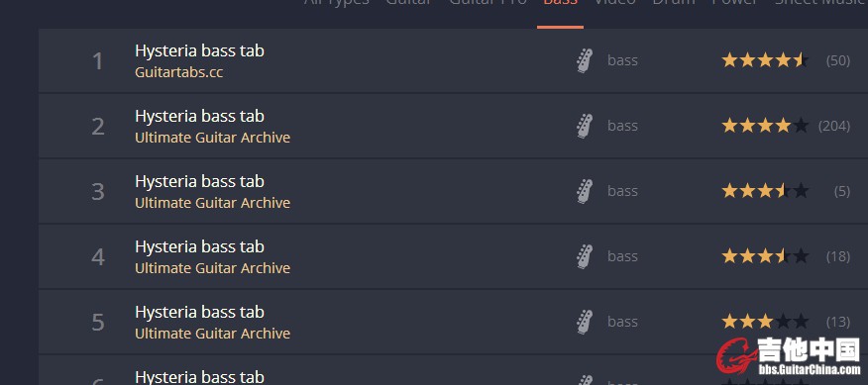Click bass headstock icon in row 4

(x=585, y=256)
